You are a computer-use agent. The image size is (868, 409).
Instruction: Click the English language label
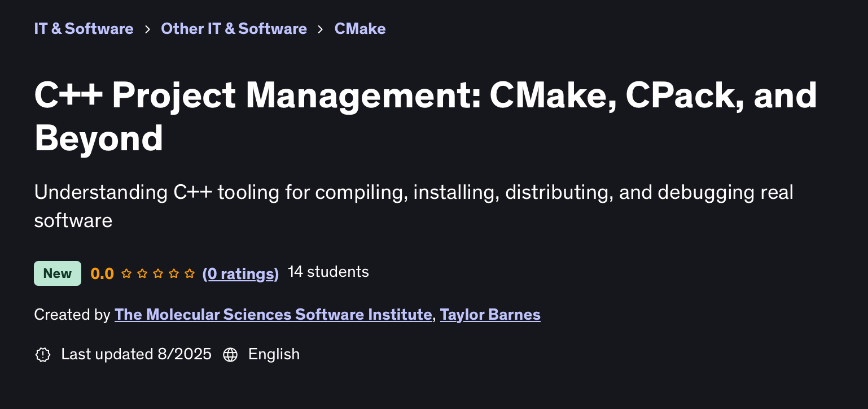(x=274, y=354)
